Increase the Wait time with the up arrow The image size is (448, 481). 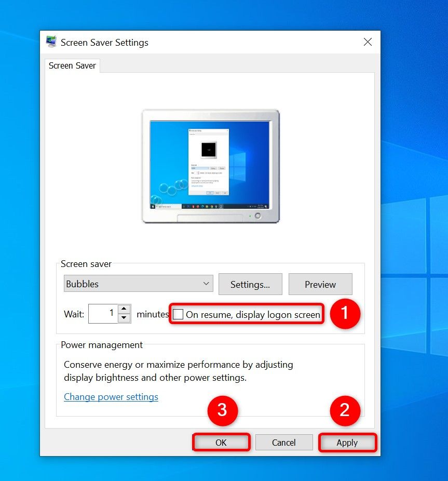[x=123, y=310]
